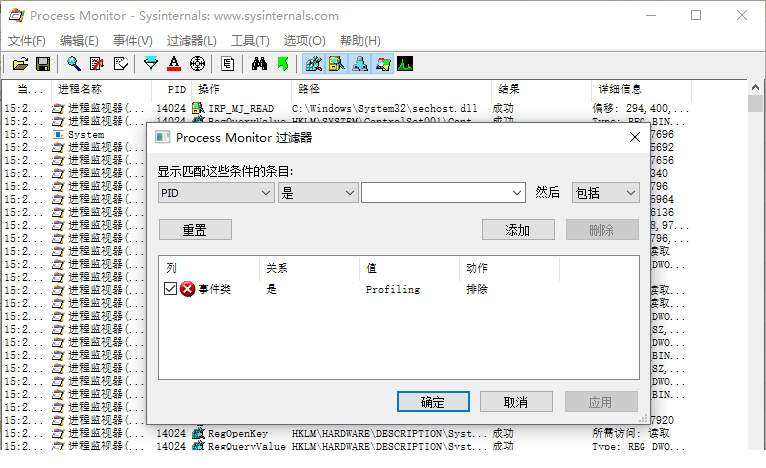Click the 动作 header in filter list
Image resolution: width=766 pixels, height=468 pixels.
[510, 268]
